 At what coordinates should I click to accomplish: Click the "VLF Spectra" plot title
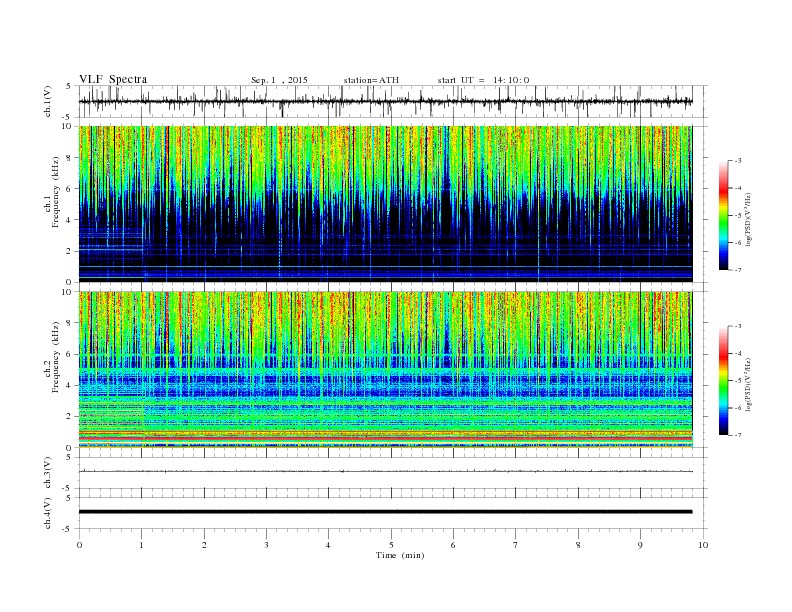pyautogui.click(x=113, y=79)
